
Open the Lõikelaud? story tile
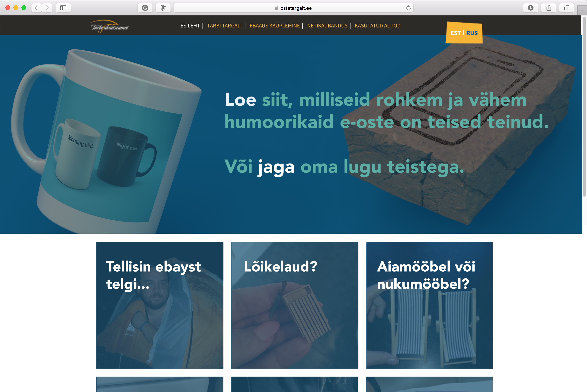coord(294,305)
